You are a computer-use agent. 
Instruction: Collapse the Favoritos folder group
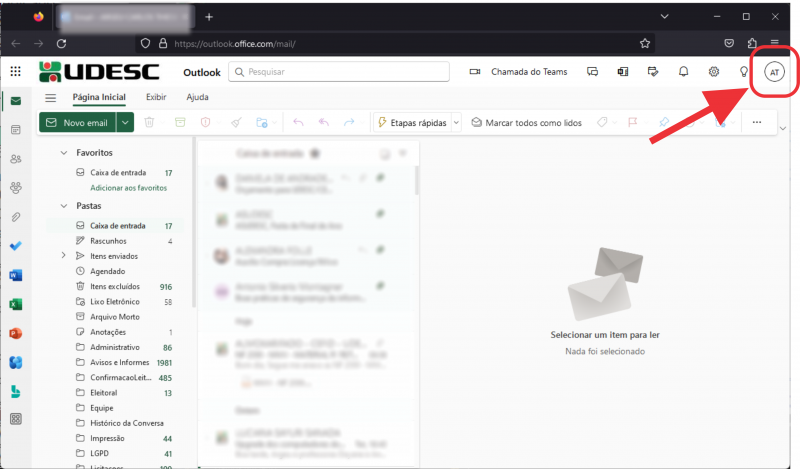(x=64, y=153)
